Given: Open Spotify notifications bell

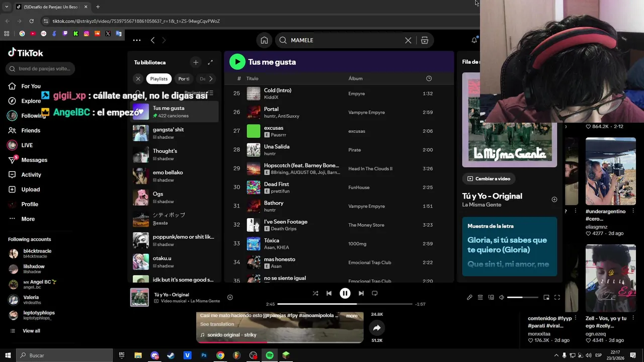Looking at the screenshot, I should pos(474,40).
